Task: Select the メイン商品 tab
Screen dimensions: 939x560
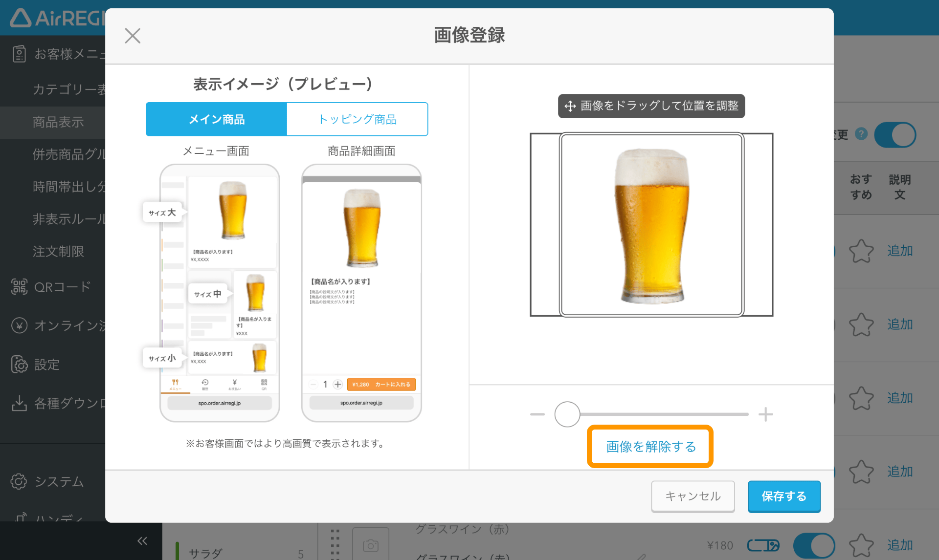Action: 216,119
